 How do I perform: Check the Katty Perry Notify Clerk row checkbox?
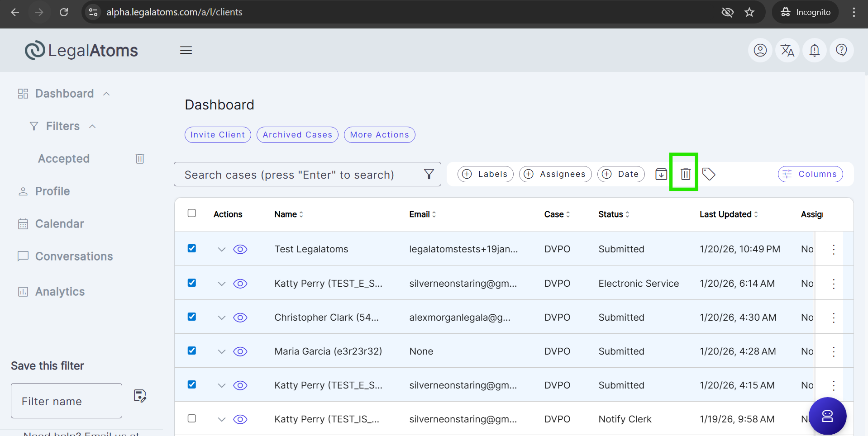(x=192, y=419)
